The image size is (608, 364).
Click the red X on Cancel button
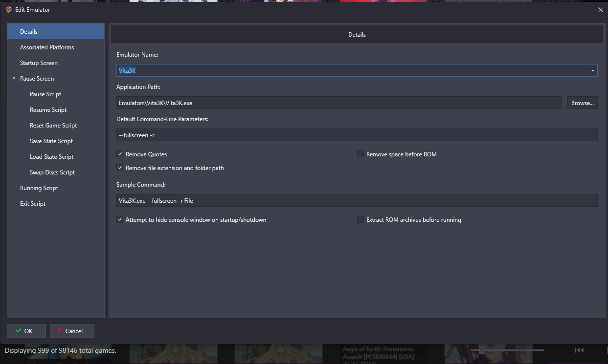tap(59, 331)
